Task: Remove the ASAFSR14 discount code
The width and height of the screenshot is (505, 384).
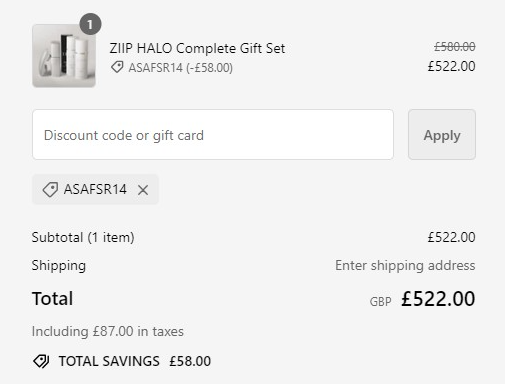Action: [143, 190]
